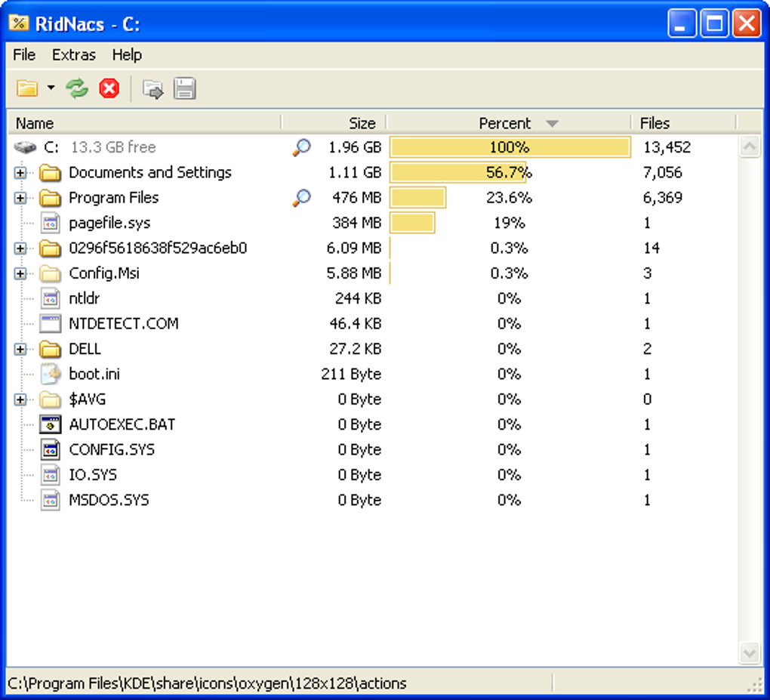Expand the 0296f5618638f529ac6eb0 folder
Viewport: 770px width, 700px height.
click(20, 248)
